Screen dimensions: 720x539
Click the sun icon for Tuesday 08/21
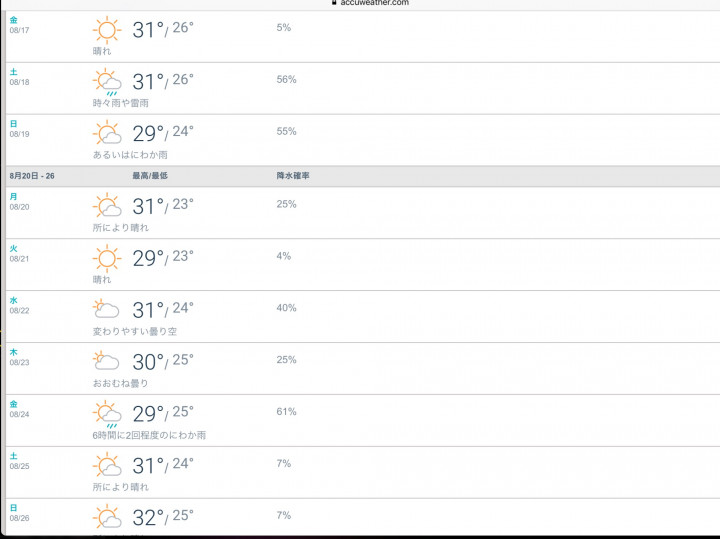[107, 258]
